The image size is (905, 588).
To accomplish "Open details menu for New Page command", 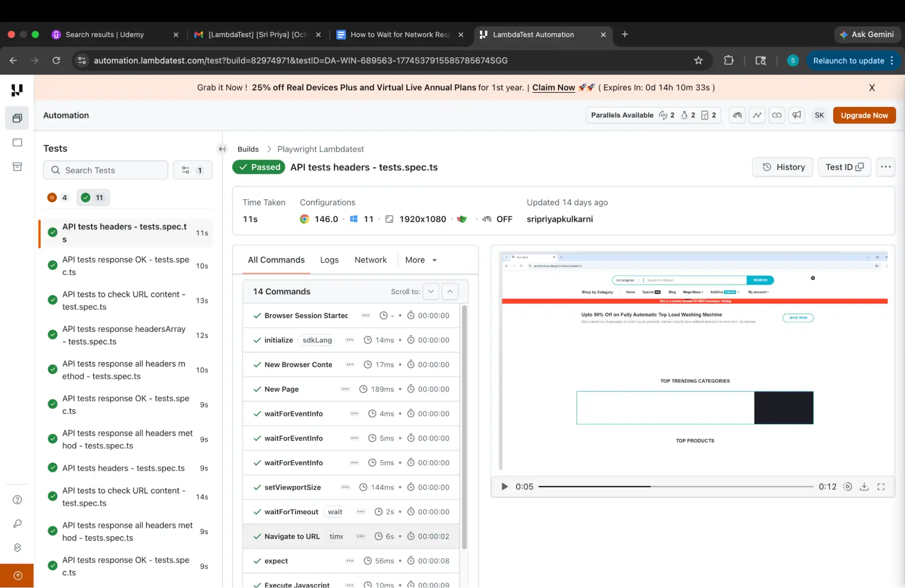I will tap(345, 389).
